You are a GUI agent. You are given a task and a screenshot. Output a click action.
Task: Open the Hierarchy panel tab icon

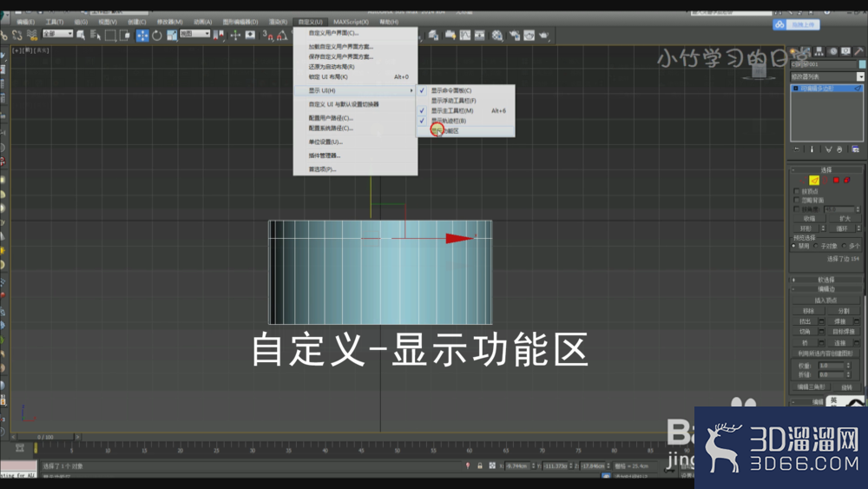[x=819, y=51]
